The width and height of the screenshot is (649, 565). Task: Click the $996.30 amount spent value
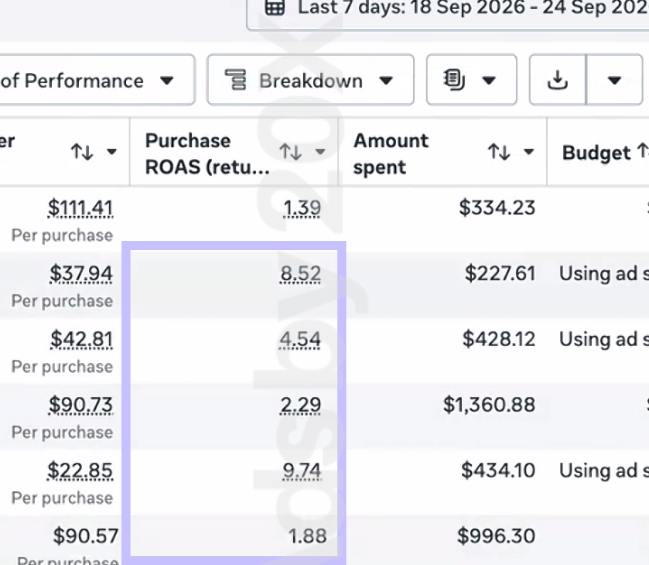click(x=496, y=536)
